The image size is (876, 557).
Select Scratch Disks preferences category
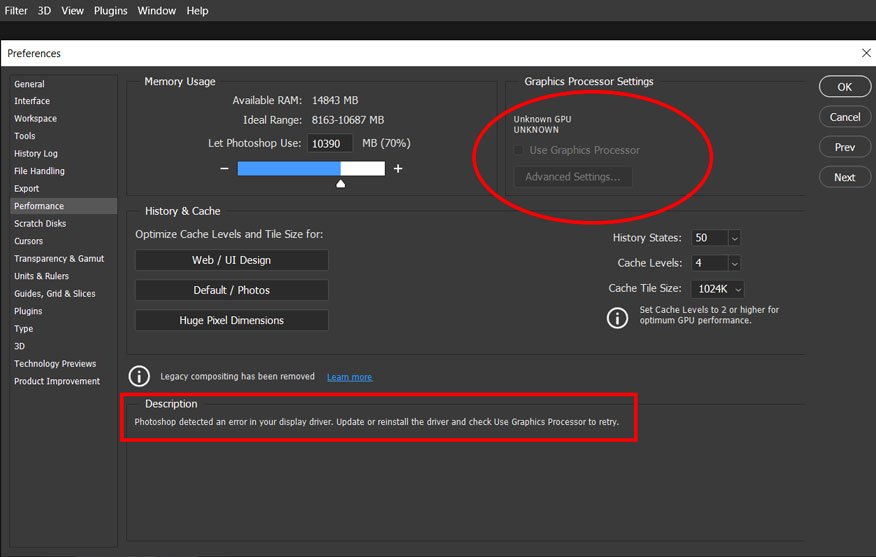click(63, 223)
